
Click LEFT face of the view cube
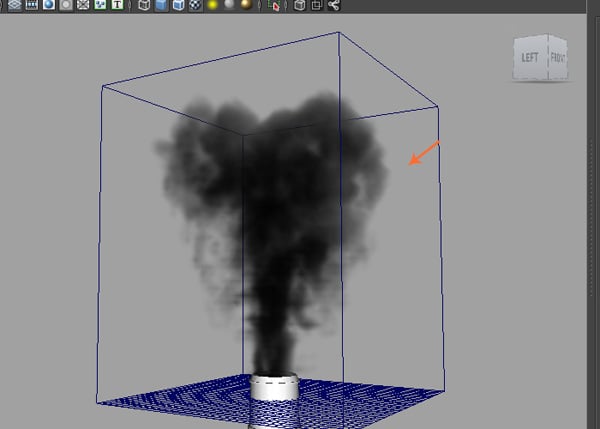click(x=530, y=58)
